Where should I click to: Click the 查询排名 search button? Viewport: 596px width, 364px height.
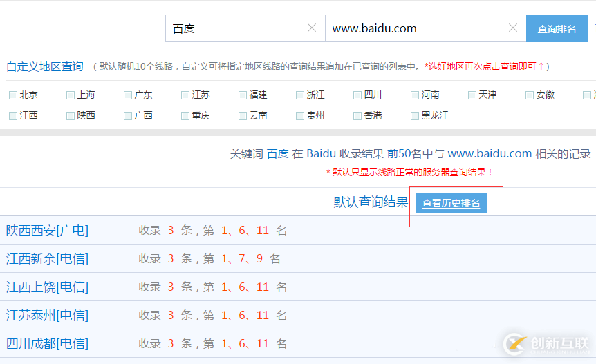click(557, 28)
